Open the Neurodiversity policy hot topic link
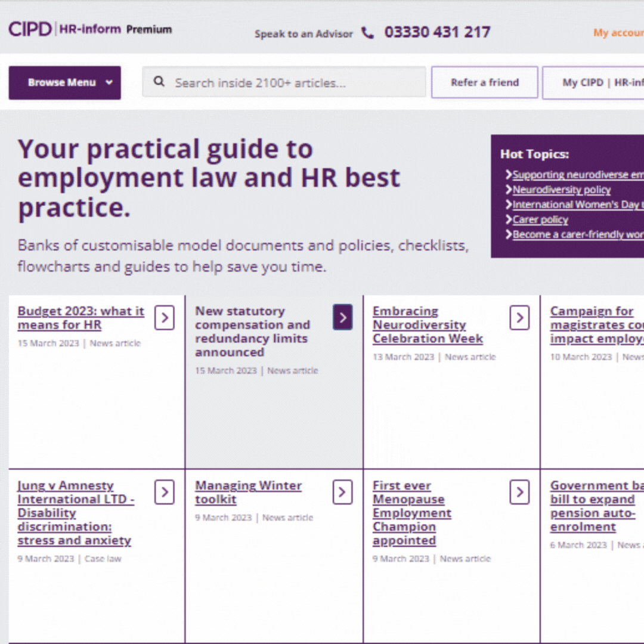This screenshot has height=644, width=644. (562, 190)
